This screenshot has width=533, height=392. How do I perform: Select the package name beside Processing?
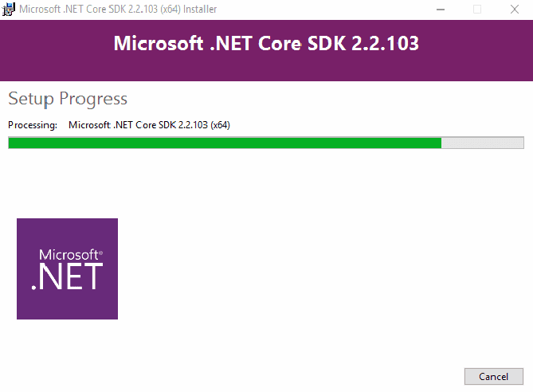[149, 124]
